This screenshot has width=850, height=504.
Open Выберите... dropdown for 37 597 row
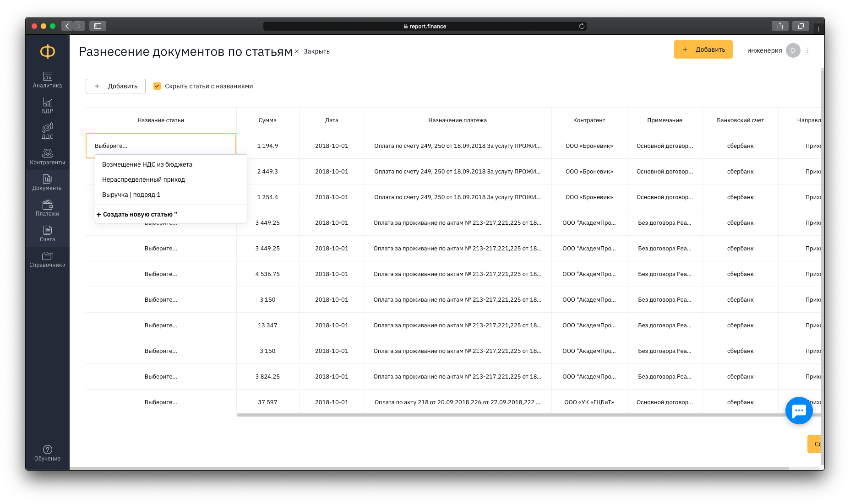(x=161, y=402)
